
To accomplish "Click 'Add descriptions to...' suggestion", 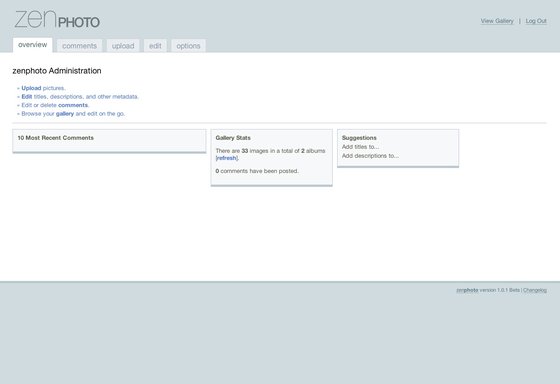I will click(x=370, y=156).
